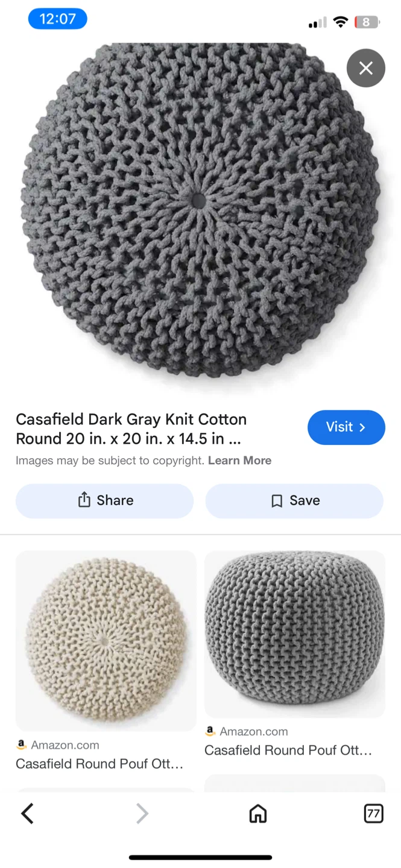Tap the share arrow icon
The width and height of the screenshot is (401, 868).
click(x=84, y=500)
